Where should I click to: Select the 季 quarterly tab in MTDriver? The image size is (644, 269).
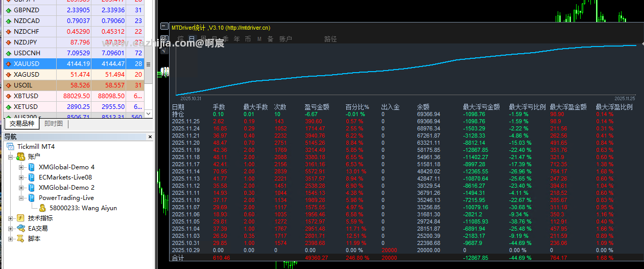(x=225, y=39)
